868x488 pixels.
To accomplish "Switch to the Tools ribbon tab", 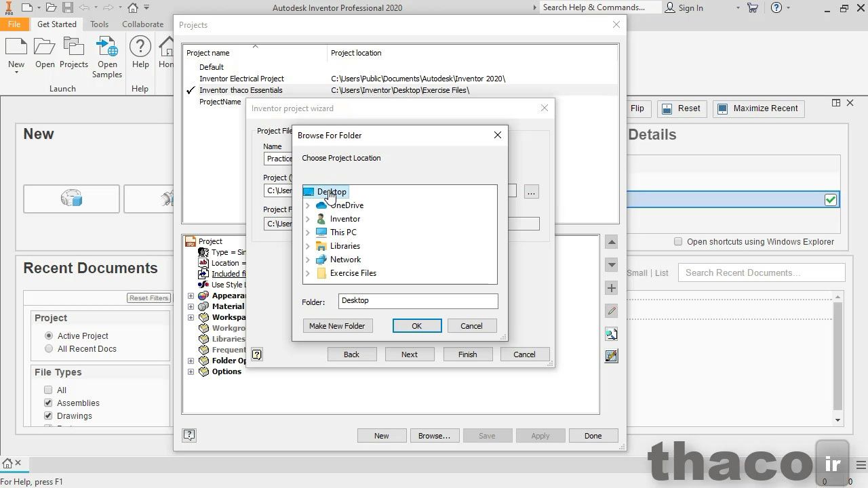I will pos(99,24).
